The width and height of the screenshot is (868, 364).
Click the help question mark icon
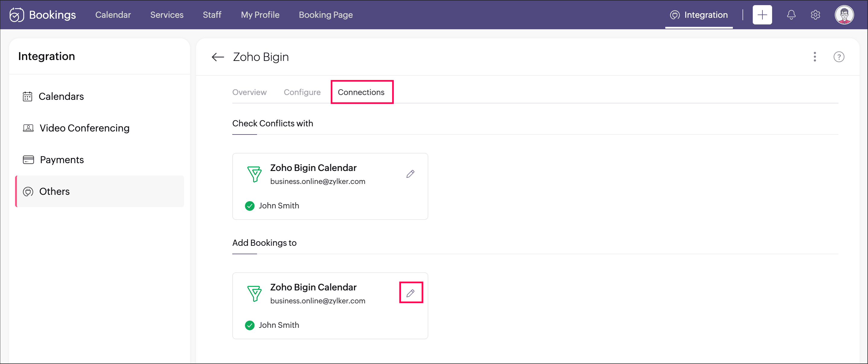pos(839,57)
